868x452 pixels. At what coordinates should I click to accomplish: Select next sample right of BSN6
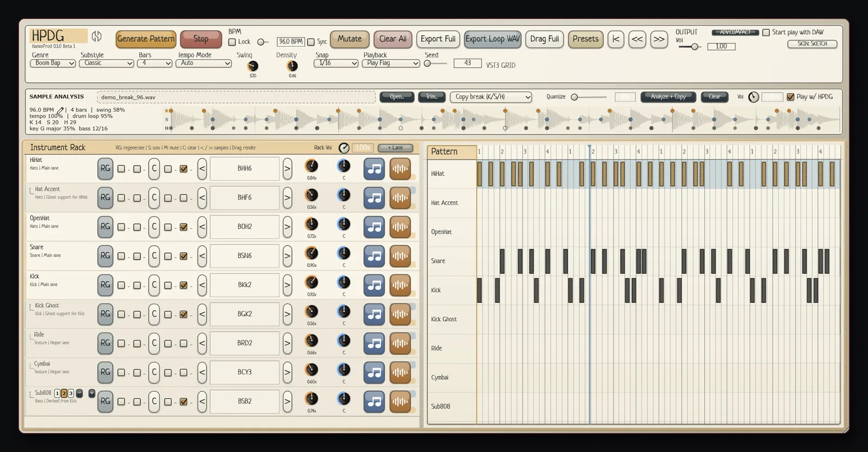(x=288, y=256)
